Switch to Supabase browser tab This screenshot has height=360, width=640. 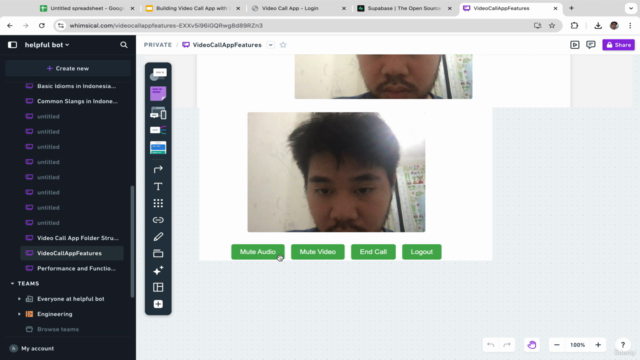click(404, 8)
